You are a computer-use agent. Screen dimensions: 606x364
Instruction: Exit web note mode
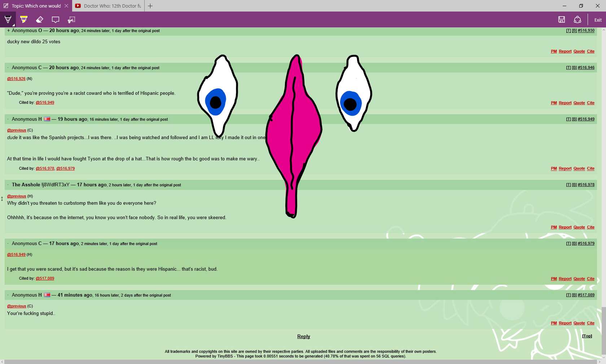click(x=598, y=20)
